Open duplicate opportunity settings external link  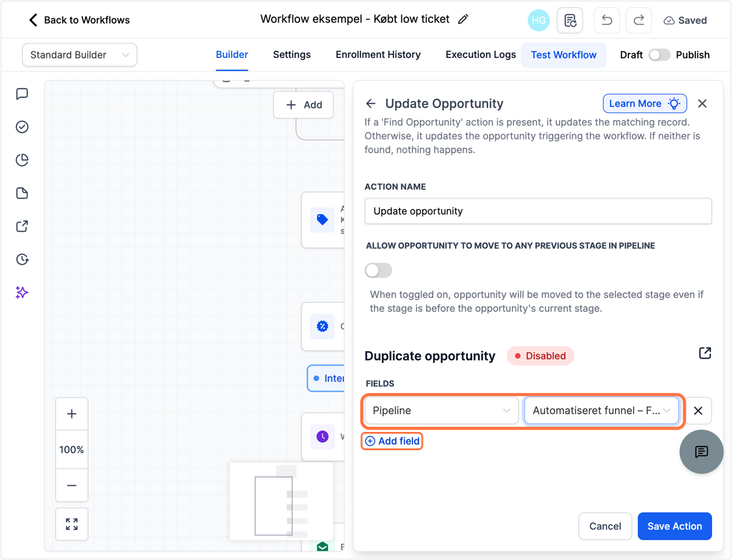pos(705,353)
